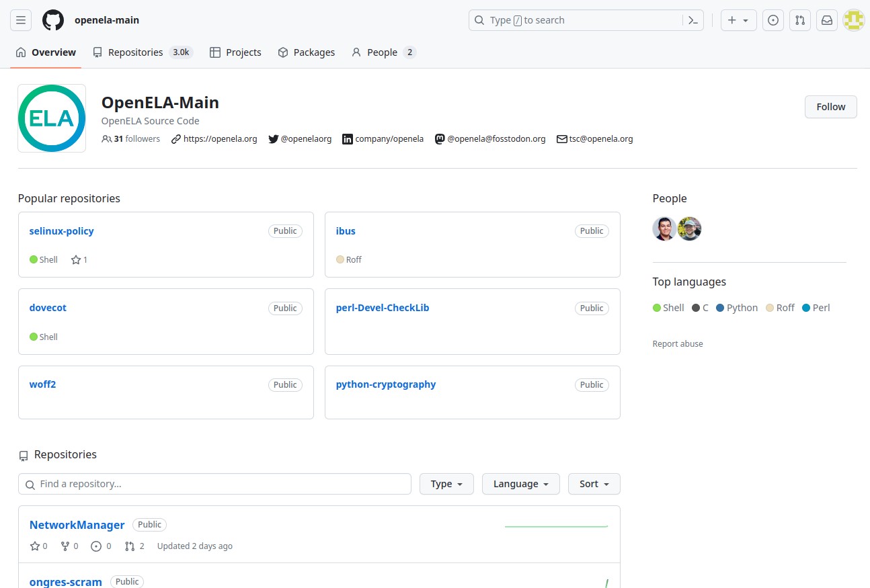This screenshot has height=588, width=870.
Task: Click the star icon on selinux-policy
Action: (x=76, y=259)
